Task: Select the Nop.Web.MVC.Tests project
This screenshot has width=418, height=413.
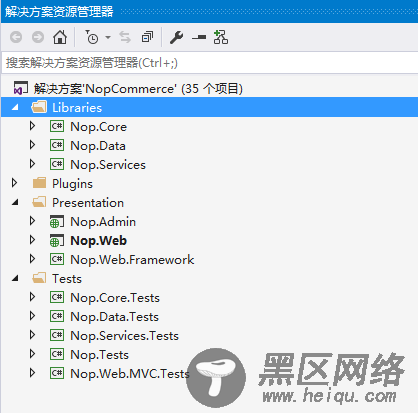Action: point(130,374)
